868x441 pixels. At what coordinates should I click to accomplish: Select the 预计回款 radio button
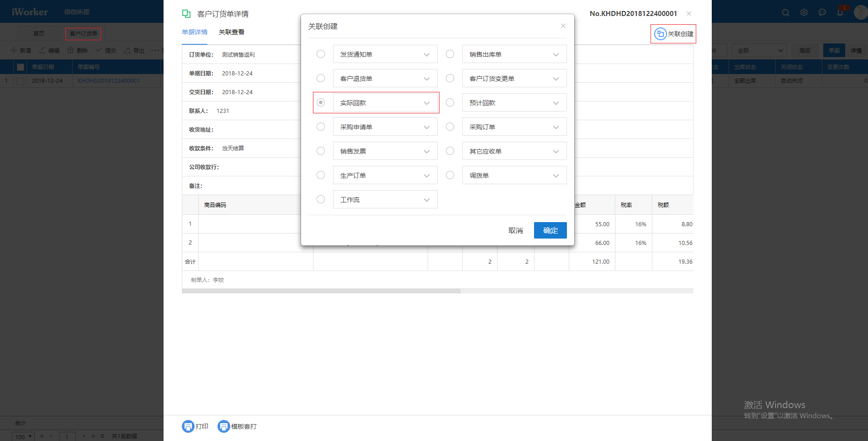tap(450, 102)
